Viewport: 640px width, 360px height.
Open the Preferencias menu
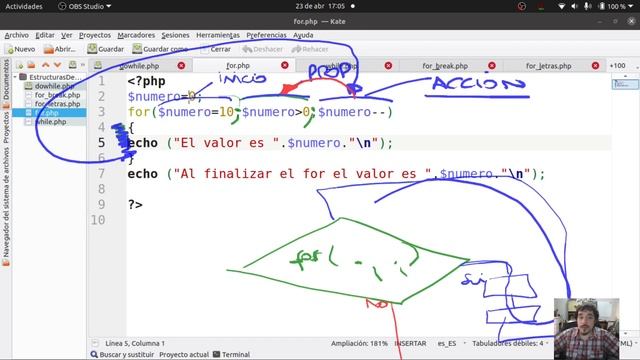[266, 35]
